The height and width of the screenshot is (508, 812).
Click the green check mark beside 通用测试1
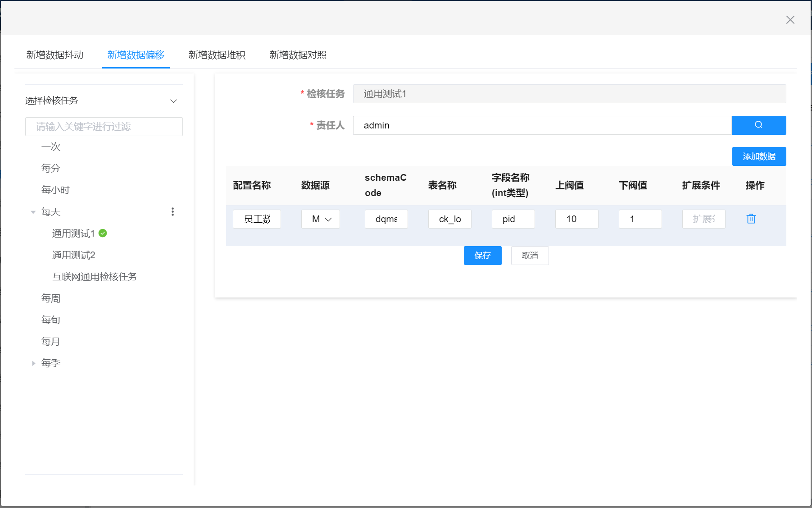[x=103, y=233]
